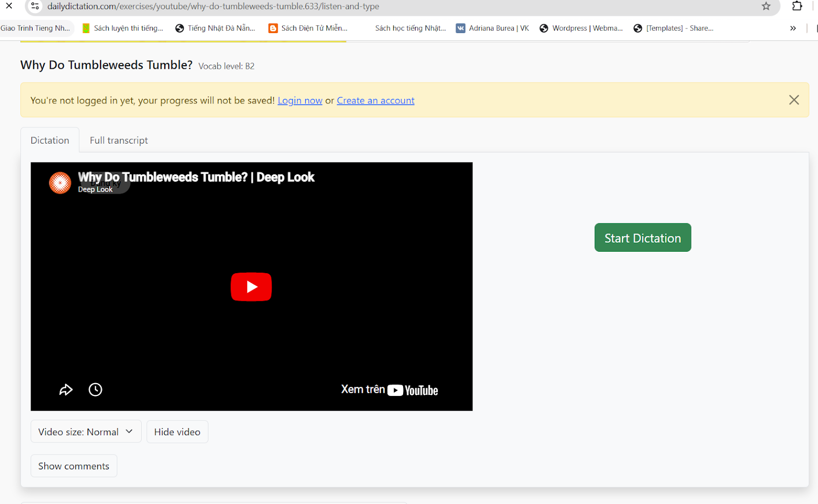Switch to the Full transcript tab
The height and width of the screenshot is (504, 818).
click(119, 140)
